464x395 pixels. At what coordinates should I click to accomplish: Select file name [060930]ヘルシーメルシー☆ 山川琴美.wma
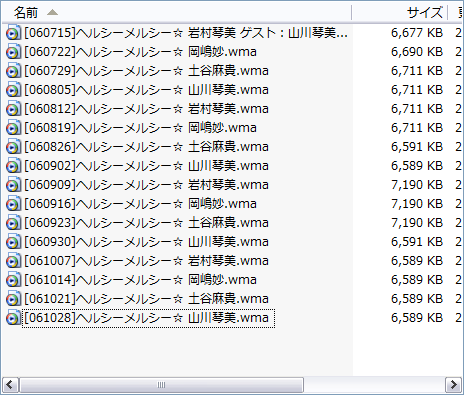tap(146, 242)
